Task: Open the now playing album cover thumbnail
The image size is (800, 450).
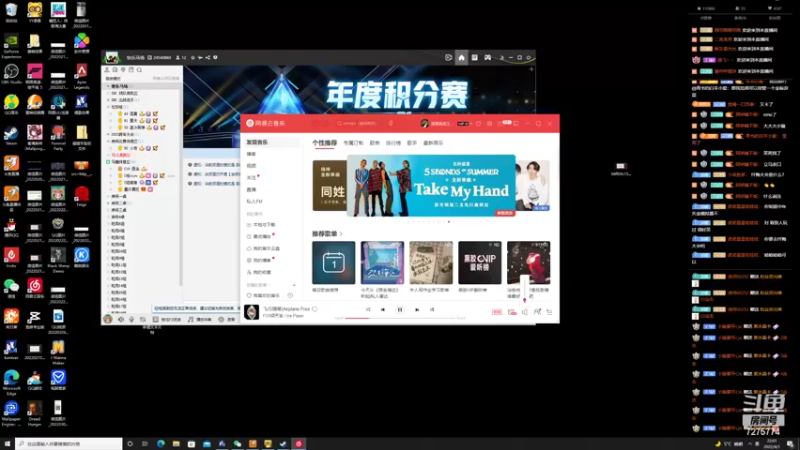Action: click(x=252, y=312)
